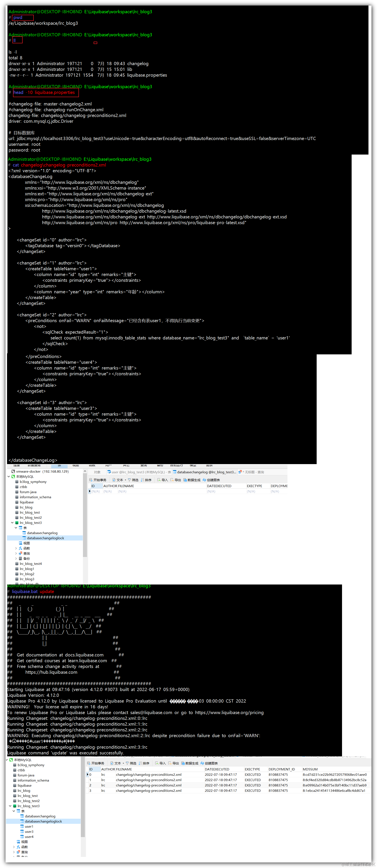The height and width of the screenshot is (868, 377).
Task: Select lrc_blog2 database in upper tree
Action: (25, 574)
